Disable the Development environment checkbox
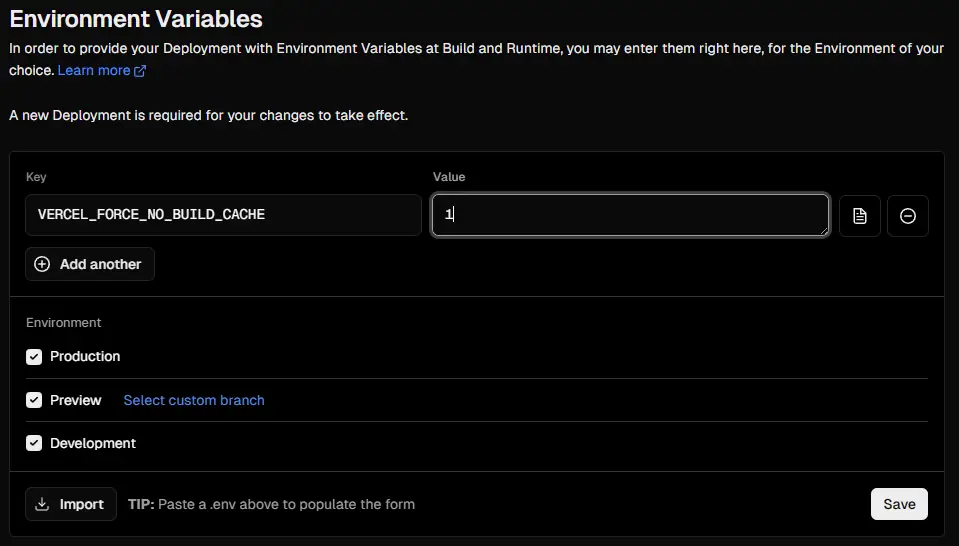The image size is (959, 546). 34,443
